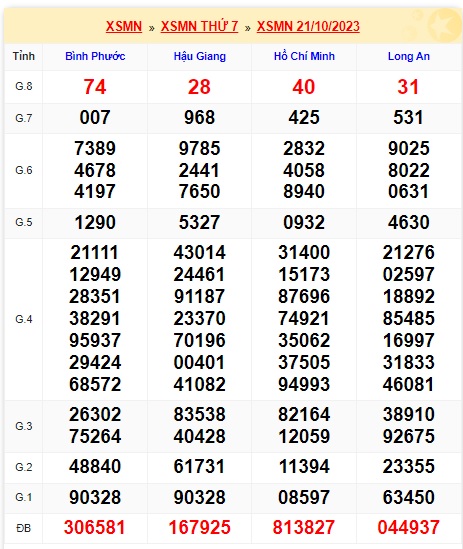
Task: Select G.5 number 0932
Action: pos(304,222)
